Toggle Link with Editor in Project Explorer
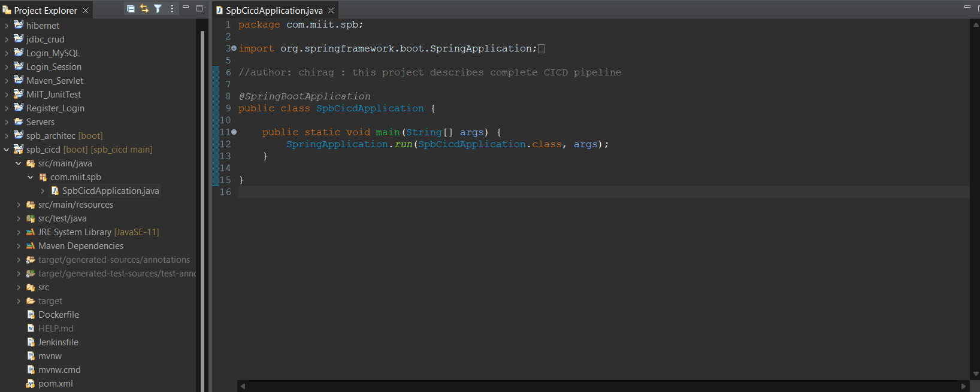980x392 pixels. [144, 8]
